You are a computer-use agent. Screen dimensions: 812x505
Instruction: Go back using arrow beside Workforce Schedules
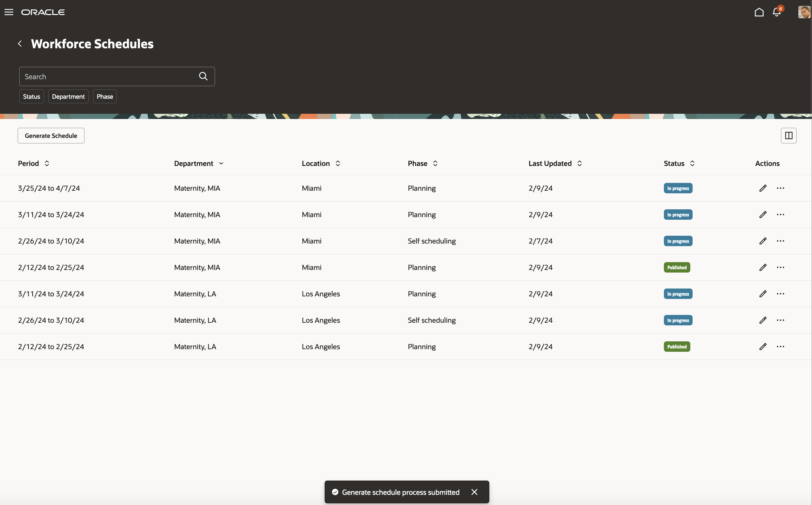pyautogui.click(x=20, y=44)
